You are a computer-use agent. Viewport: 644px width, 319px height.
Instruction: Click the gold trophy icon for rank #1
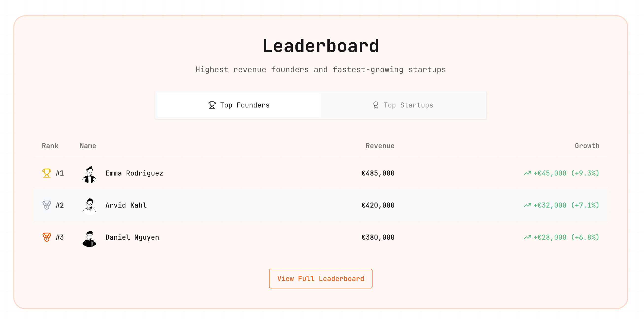click(x=47, y=173)
